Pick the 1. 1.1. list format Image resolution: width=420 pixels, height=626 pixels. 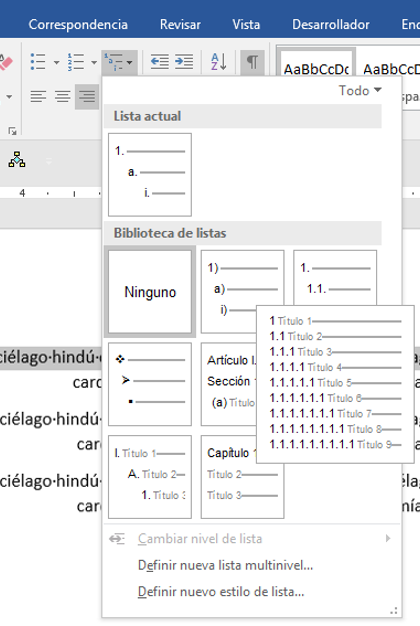(335, 277)
